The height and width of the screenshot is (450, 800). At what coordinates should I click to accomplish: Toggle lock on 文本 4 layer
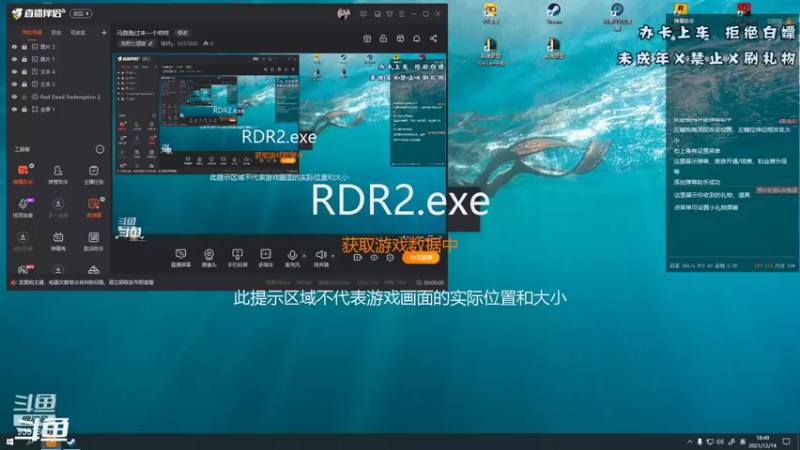[24, 72]
